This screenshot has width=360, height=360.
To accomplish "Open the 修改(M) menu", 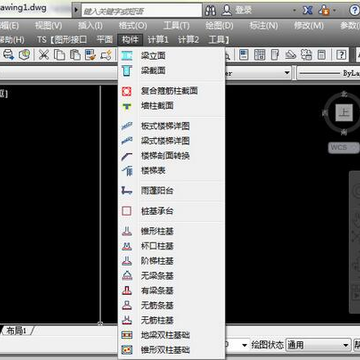I will click(x=309, y=26).
